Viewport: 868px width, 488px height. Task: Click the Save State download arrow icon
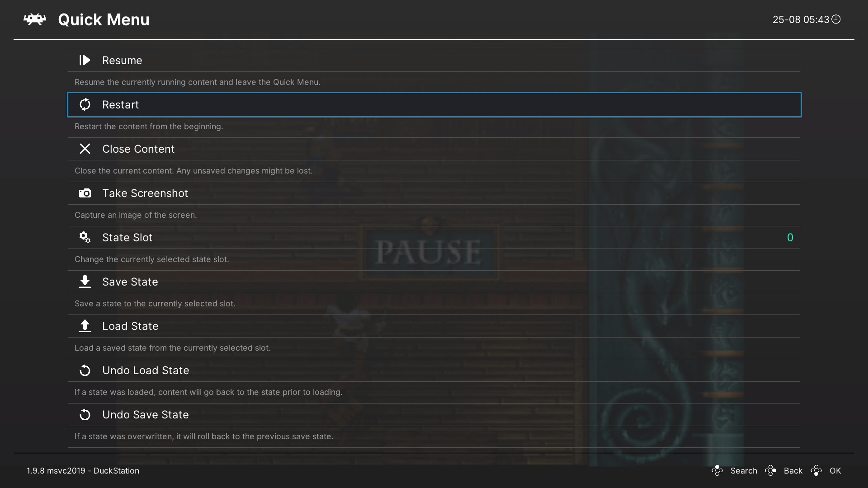[x=85, y=281]
